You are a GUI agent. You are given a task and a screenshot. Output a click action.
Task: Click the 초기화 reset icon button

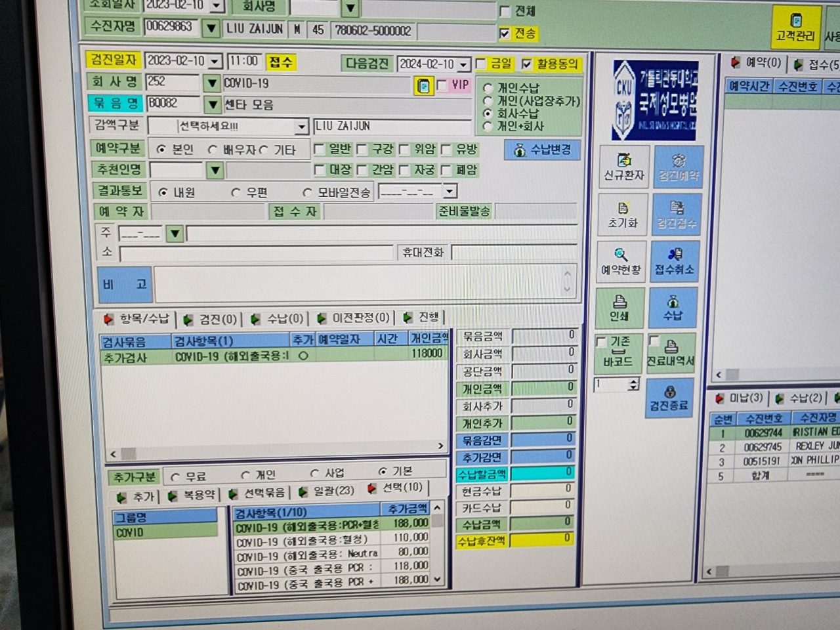click(622, 214)
